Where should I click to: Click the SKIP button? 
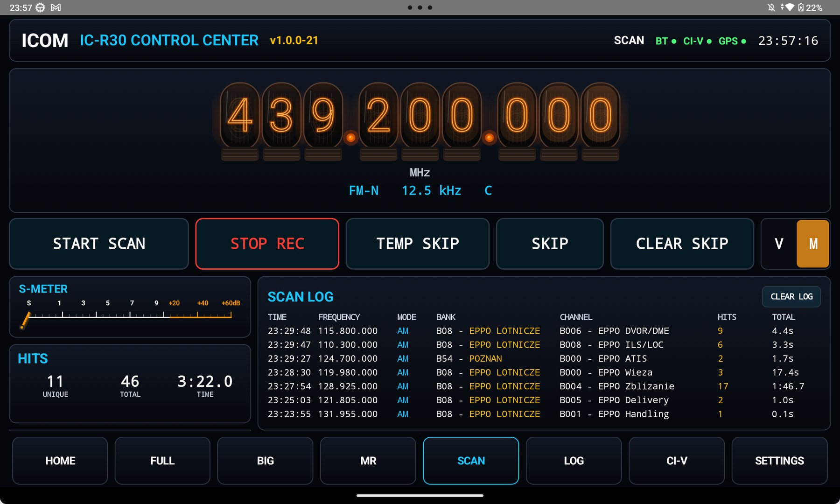[550, 244]
